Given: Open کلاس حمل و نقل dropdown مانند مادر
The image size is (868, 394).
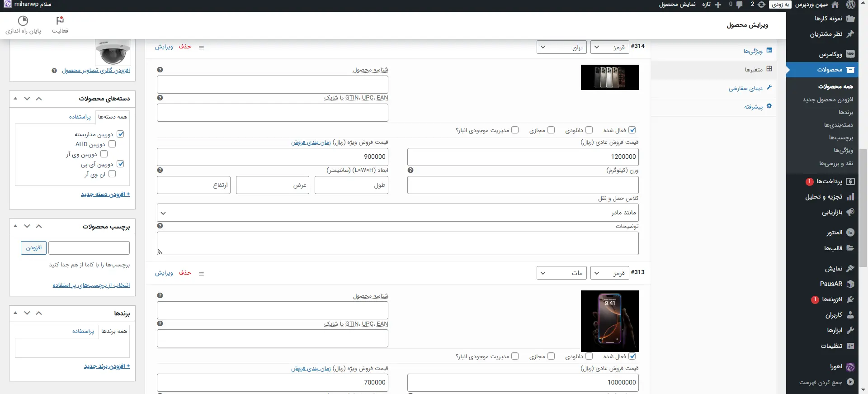Looking at the screenshot, I should coord(398,213).
